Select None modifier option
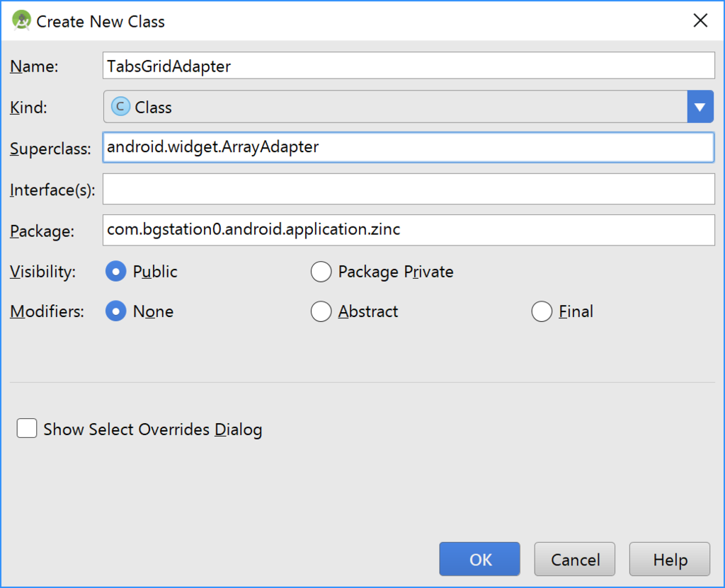 point(115,311)
